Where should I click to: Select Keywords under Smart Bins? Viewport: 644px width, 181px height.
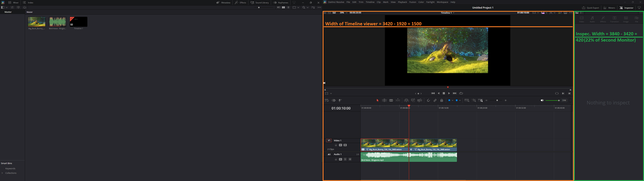pyautogui.click(x=10, y=168)
